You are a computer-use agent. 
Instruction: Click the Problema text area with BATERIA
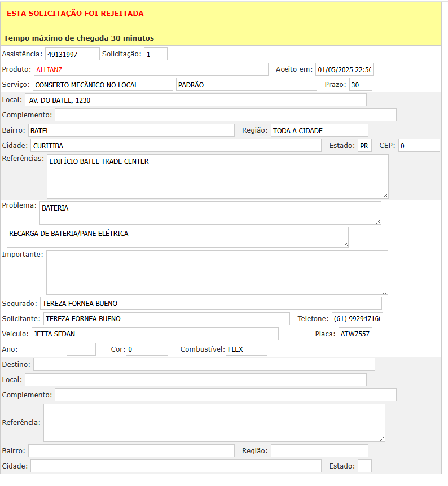[210, 213]
